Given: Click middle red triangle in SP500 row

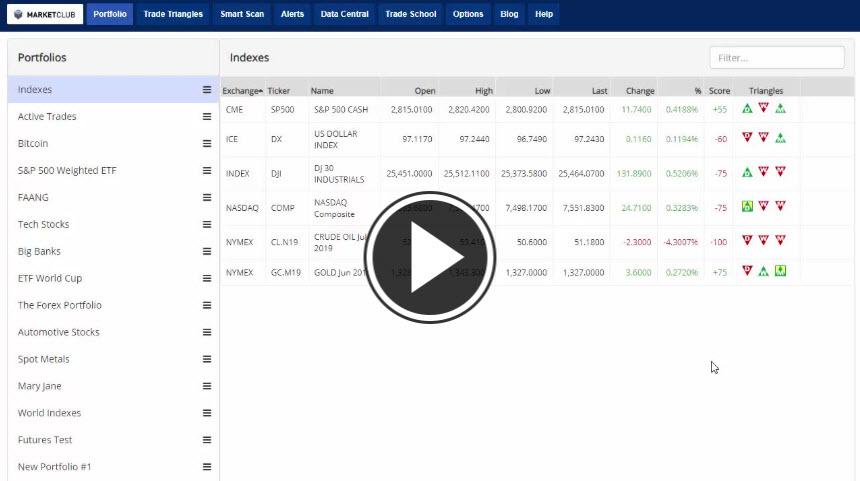Looking at the screenshot, I should click(x=763, y=108).
